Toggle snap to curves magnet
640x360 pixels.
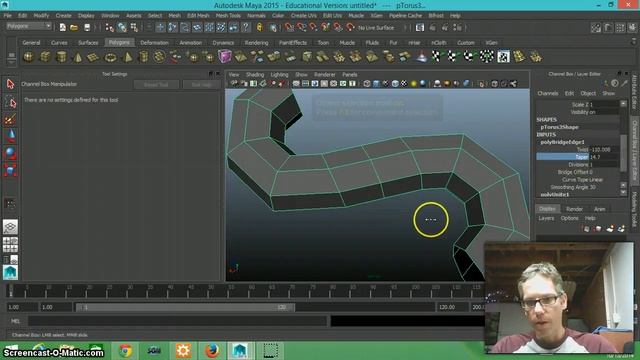pyautogui.click(x=301, y=27)
